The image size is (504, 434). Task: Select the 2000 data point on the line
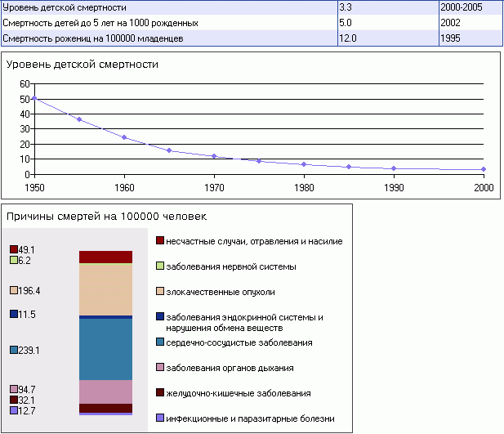(x=484, y=169)
